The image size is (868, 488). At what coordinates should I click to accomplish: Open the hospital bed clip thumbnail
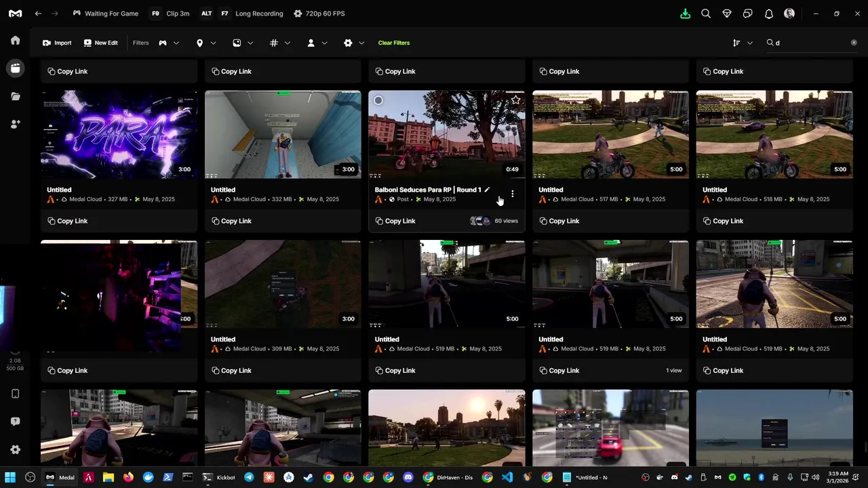pos(283,134)
